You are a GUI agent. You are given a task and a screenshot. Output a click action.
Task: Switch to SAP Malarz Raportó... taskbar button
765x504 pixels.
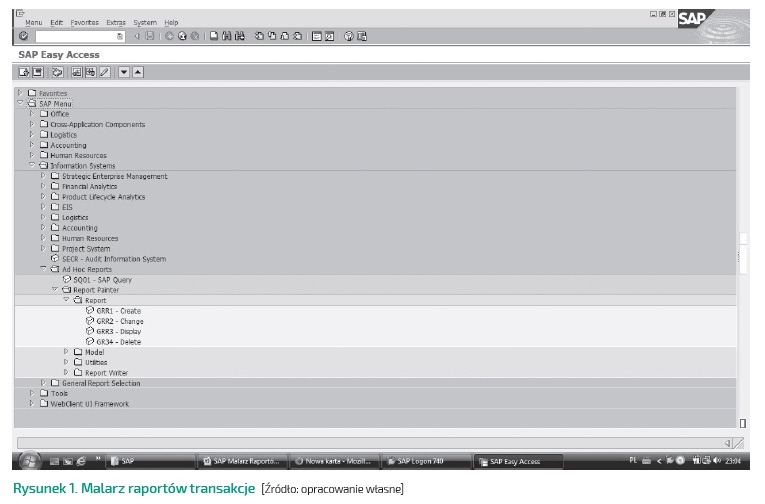click(x=243, y=461)
